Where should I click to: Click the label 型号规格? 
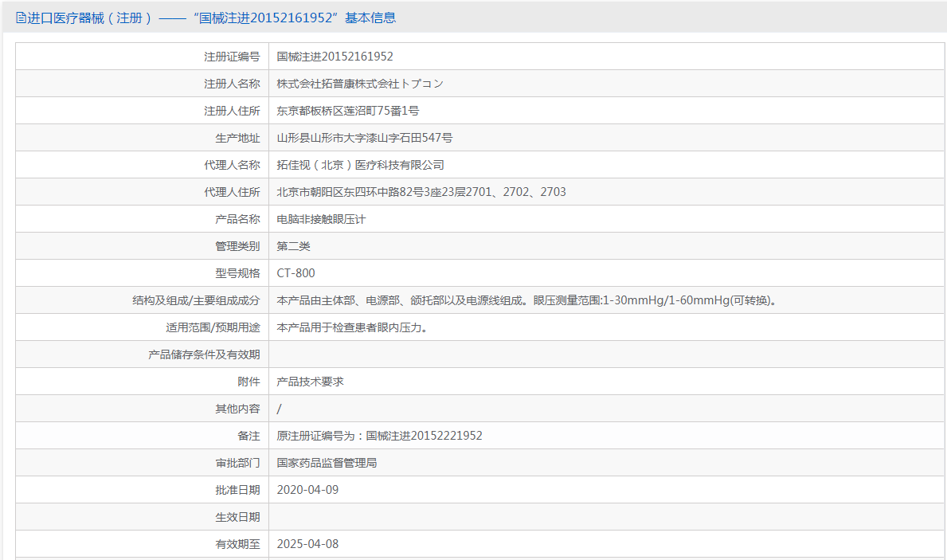(x=237, y=273)
